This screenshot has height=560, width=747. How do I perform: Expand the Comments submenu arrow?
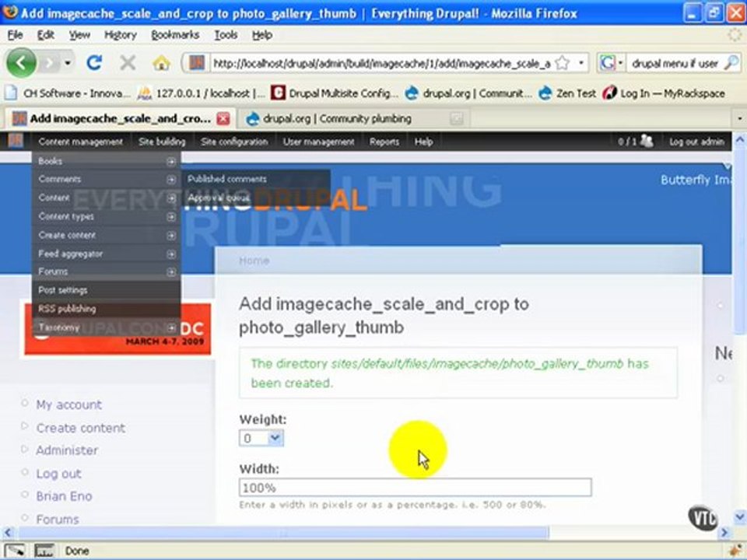click(x=170, y=180)
